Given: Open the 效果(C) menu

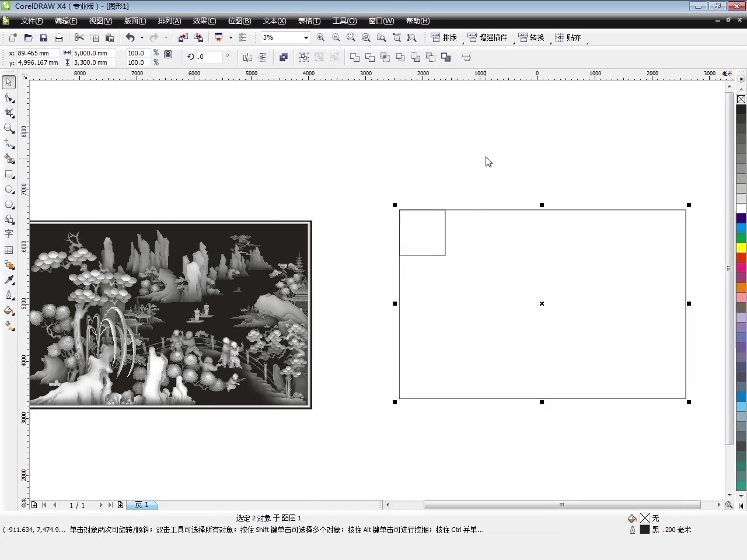Looking at the screenshot, I should tap(204, 21).
